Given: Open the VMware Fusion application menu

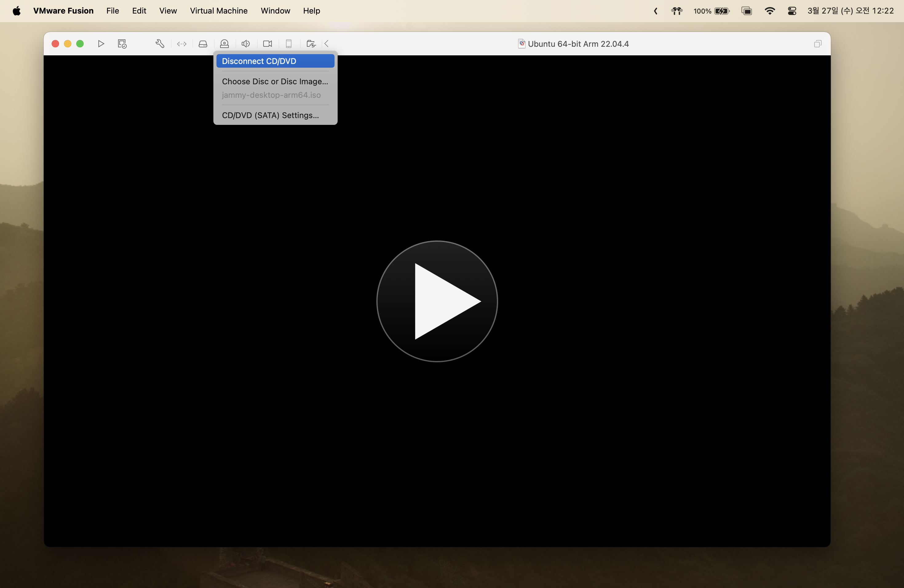Looking at the screenshot, I should point(63,11).
